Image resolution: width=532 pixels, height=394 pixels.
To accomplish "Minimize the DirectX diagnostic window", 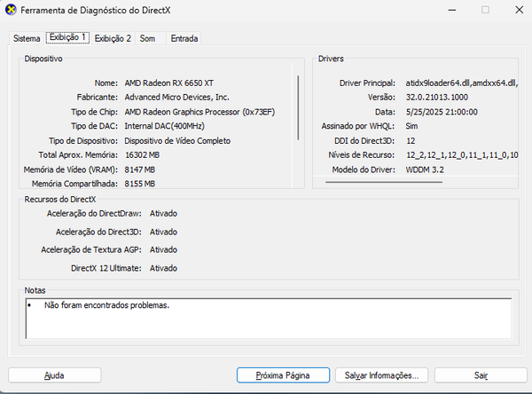I will (x=452, y=10).
